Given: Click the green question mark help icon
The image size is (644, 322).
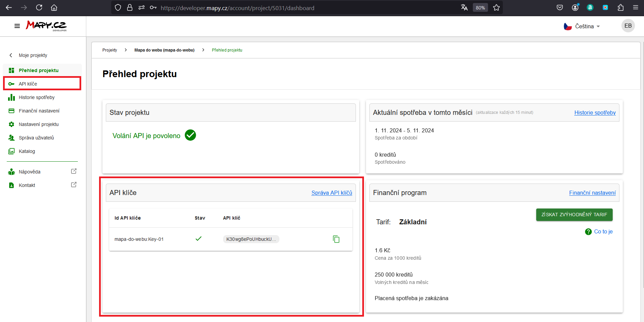Looking at the screenshot, I should click(588, 232).
